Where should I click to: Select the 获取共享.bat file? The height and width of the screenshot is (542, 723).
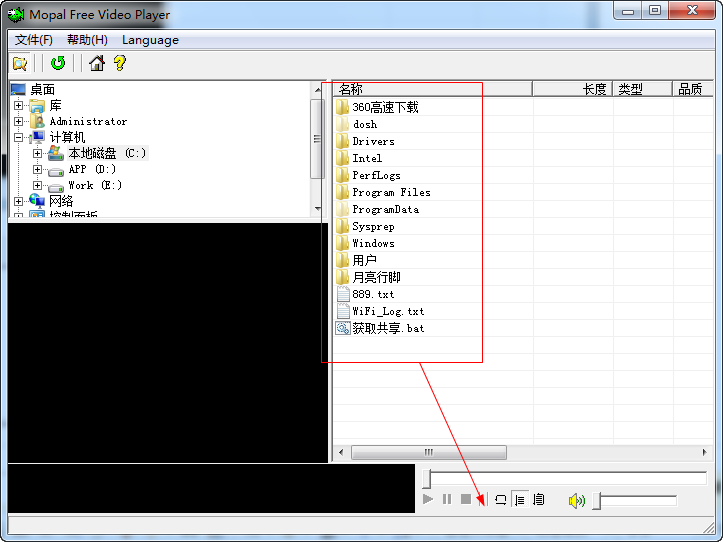tap(388, 328)
